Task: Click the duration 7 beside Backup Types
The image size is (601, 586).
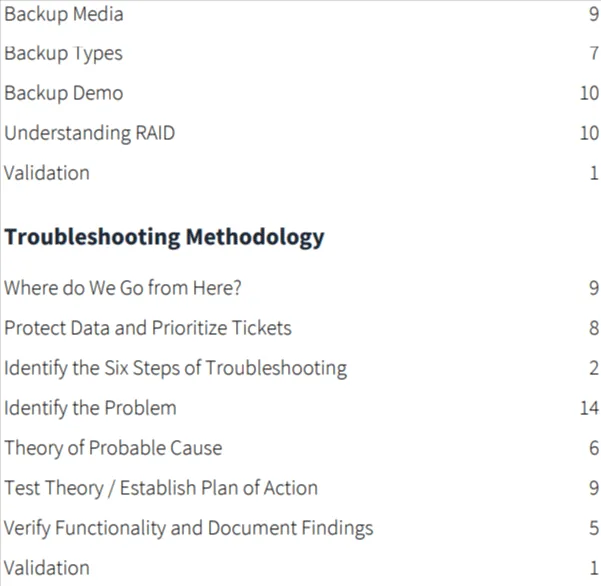Action: (594, 53)
